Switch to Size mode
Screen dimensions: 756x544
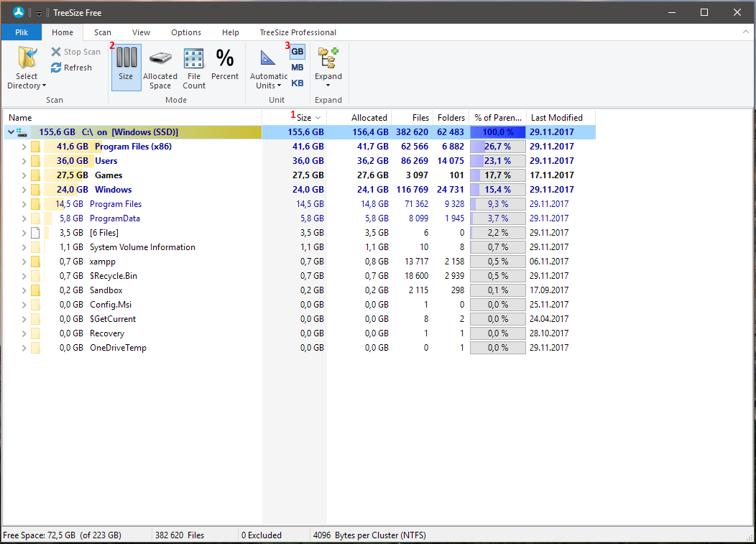pyautogui.click(x=126, y=68)
